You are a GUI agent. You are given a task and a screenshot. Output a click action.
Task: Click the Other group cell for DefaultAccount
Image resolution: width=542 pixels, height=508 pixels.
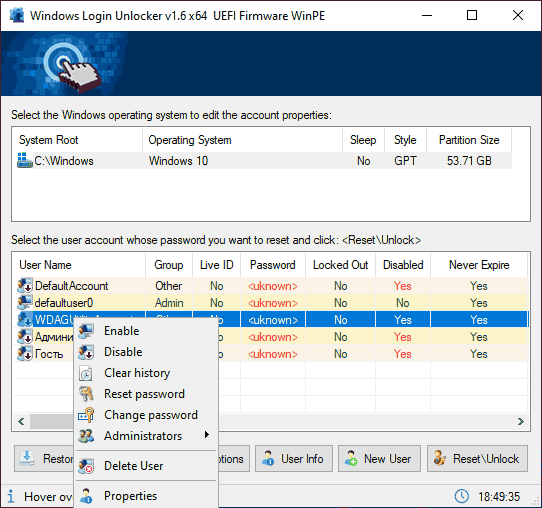[169, 286]
